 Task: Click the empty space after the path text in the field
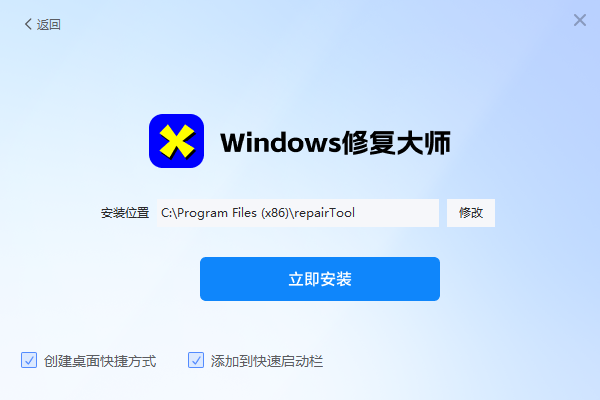[396, 213]
